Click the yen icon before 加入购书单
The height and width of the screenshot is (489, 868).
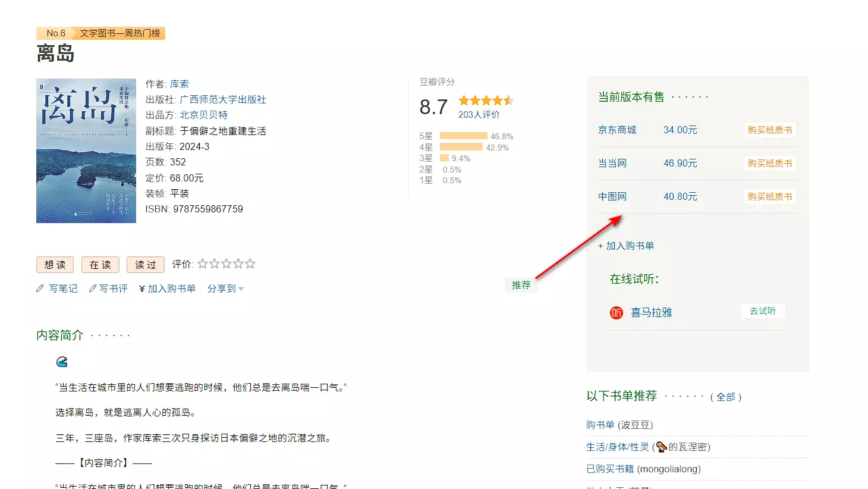click(x=142, y=289)
